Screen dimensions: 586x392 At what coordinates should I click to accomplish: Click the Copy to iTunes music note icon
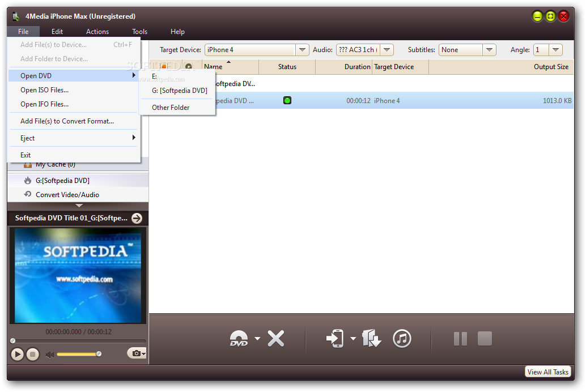coord(402,339)
